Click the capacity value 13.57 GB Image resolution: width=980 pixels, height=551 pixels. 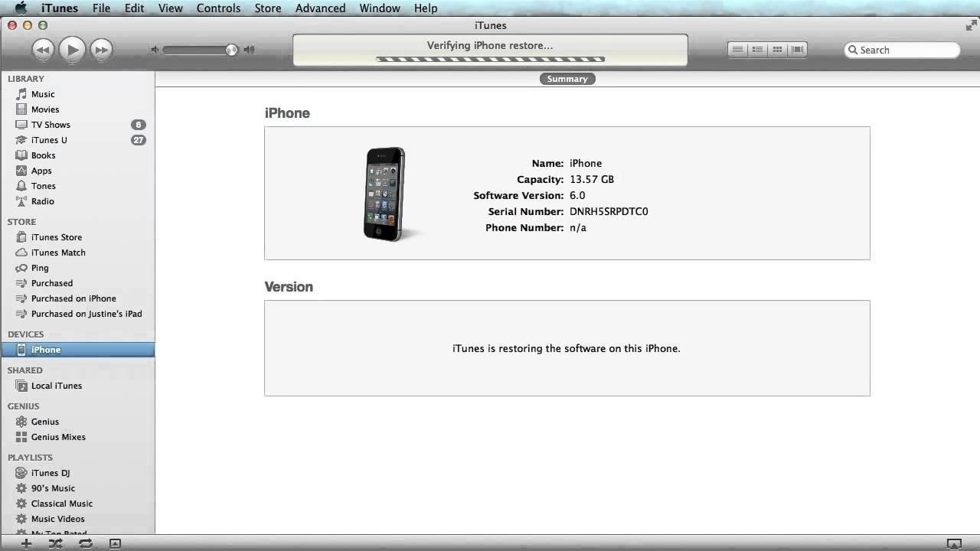tap(592, 179)
